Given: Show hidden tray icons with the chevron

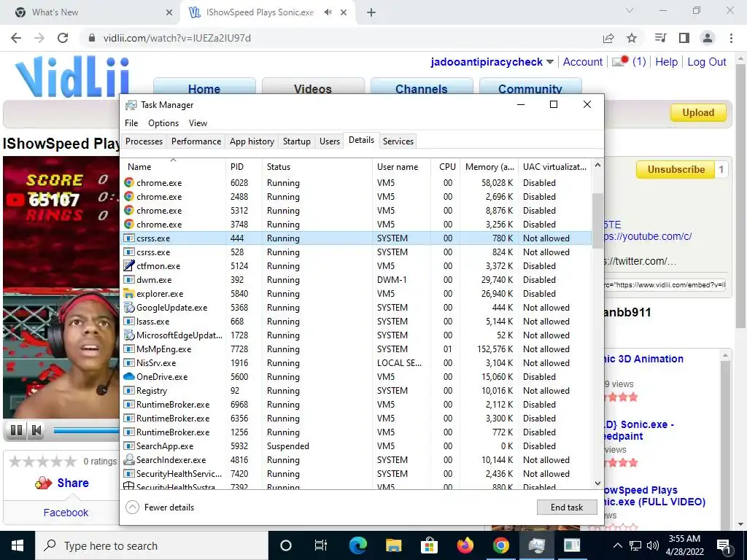Looking at the screenshot, I should tap(617, 545).
